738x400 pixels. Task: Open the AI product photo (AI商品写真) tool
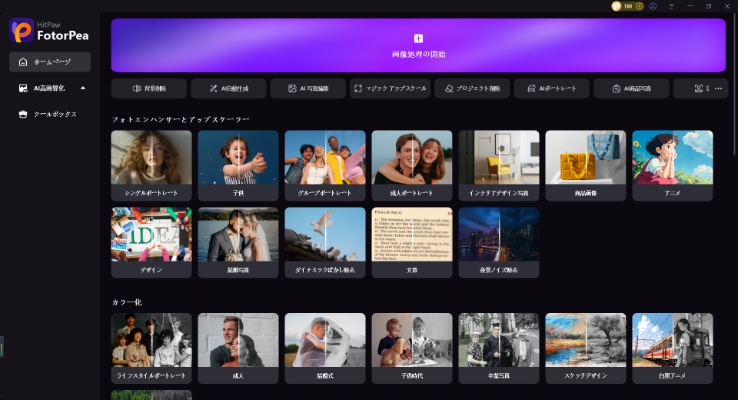tap(631, 88)
